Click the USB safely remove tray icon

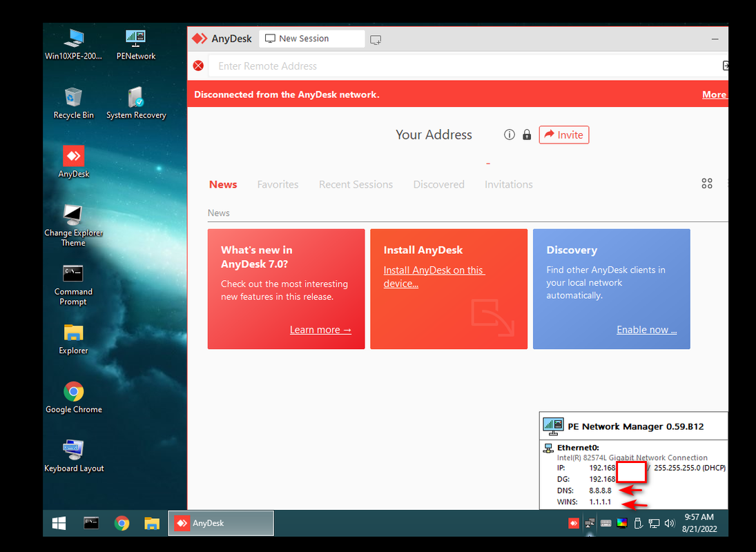coord(638,523)
